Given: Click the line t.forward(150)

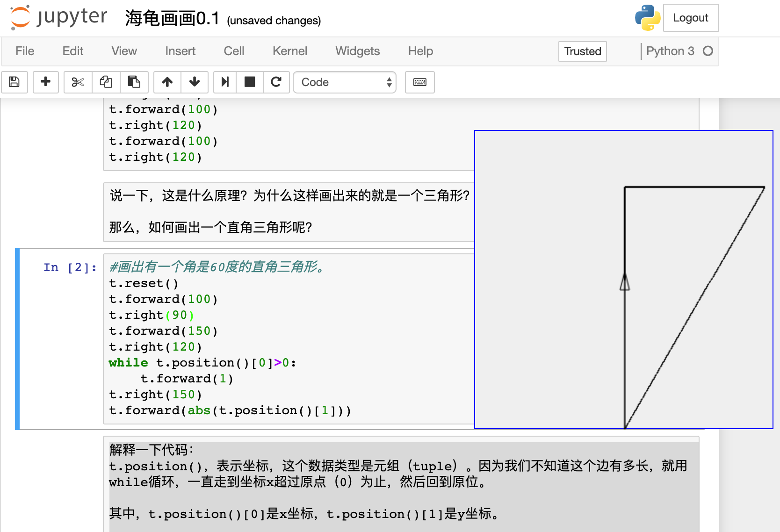Looking at the screenshot, I should [163, 331].
